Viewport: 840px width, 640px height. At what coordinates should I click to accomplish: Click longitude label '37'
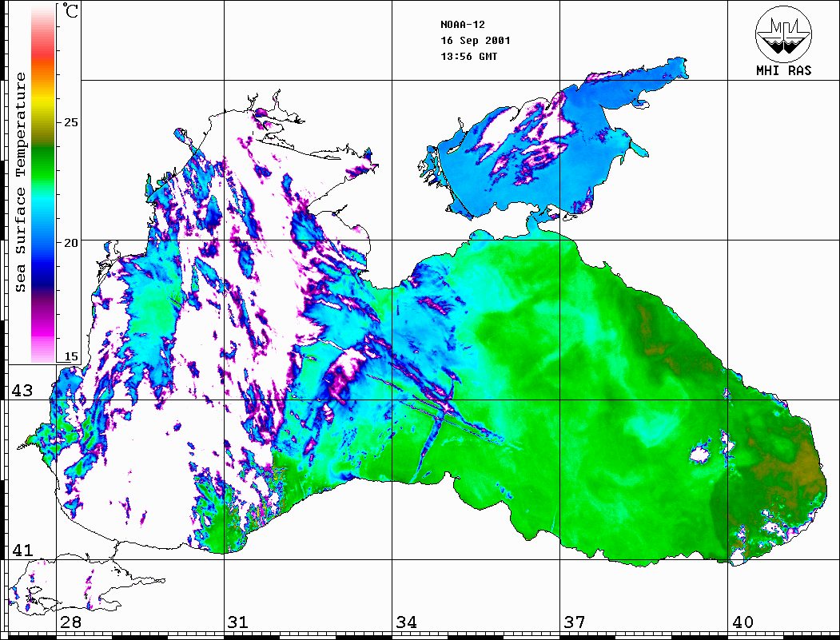point(575,622)
